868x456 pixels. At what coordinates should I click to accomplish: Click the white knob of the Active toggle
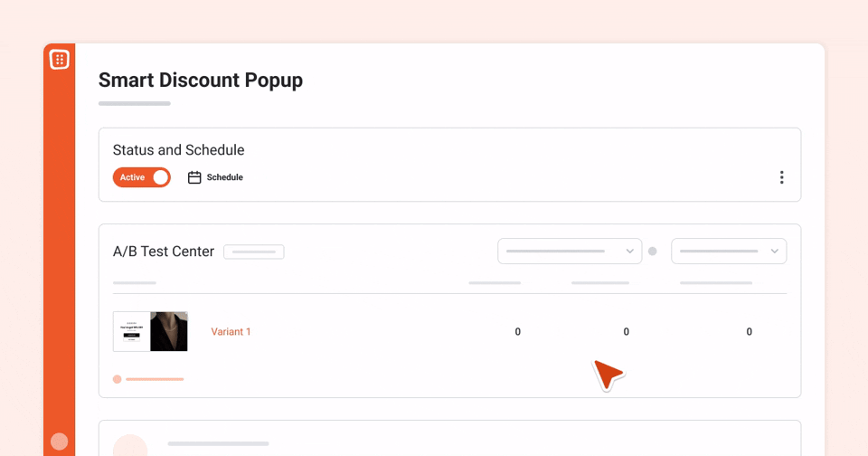[x=161, y=177]
